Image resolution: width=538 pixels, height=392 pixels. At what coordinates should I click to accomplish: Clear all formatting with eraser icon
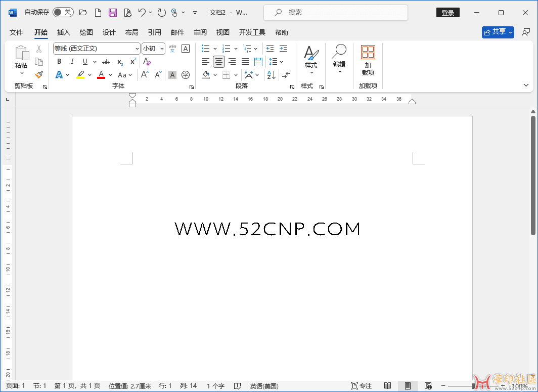click(x=147, y=62)
